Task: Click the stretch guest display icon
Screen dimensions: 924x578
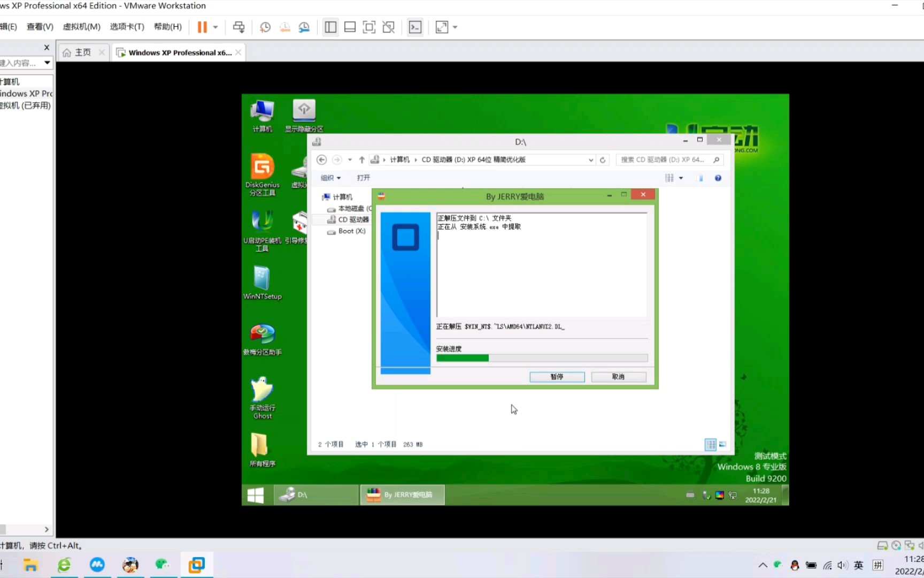Action: pyautogui.click(x=442, y=27)
